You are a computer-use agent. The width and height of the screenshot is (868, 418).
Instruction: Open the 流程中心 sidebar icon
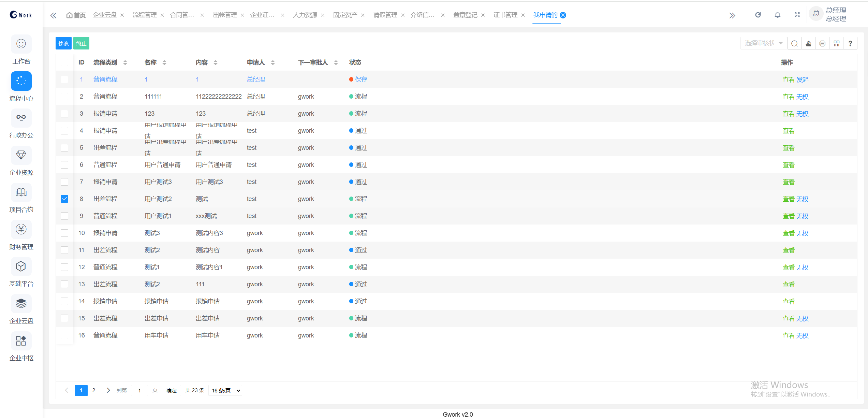tap(21, 81)
